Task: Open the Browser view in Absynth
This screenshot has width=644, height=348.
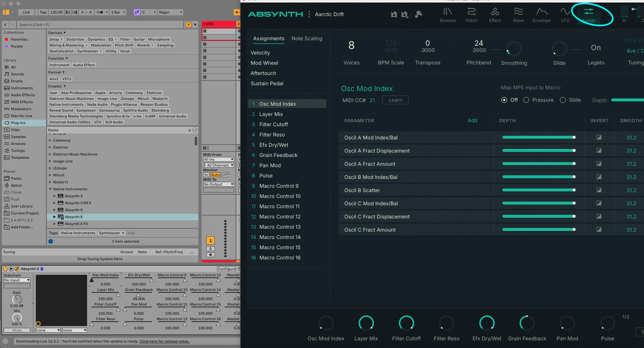Action: click(x=448, y=15)
